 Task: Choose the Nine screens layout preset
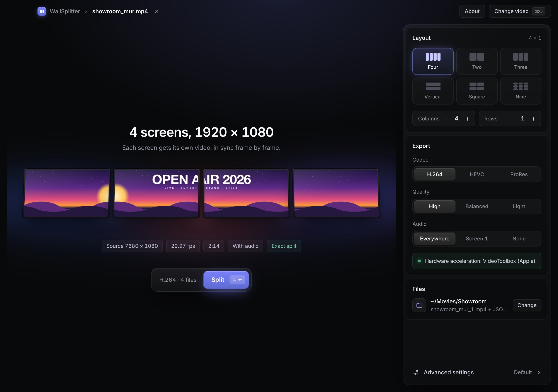pos(521,91)
